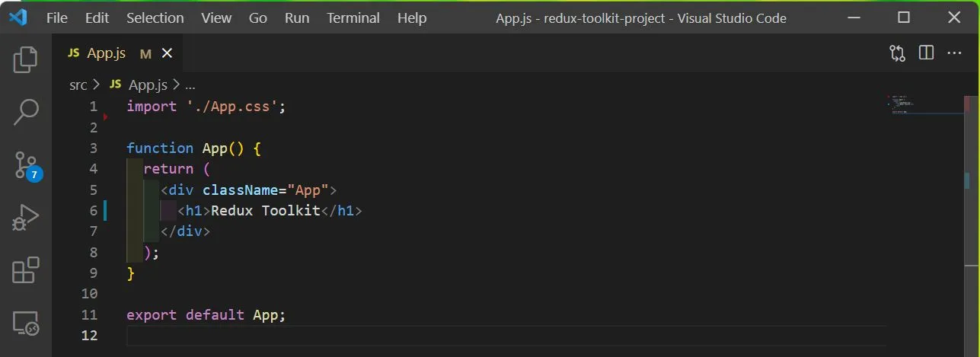This screenshot has height=357, width=980.
Task: Open the Selection menu
Action: (155, 18)
